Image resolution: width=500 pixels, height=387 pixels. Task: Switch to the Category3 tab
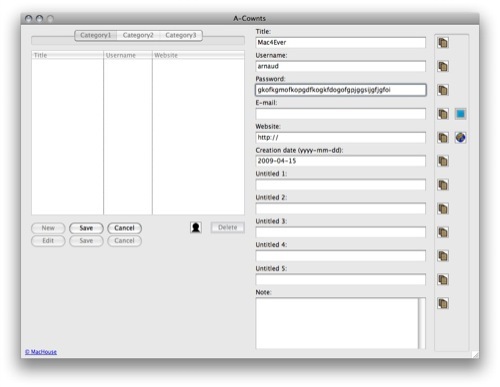(x=181, y=35)
